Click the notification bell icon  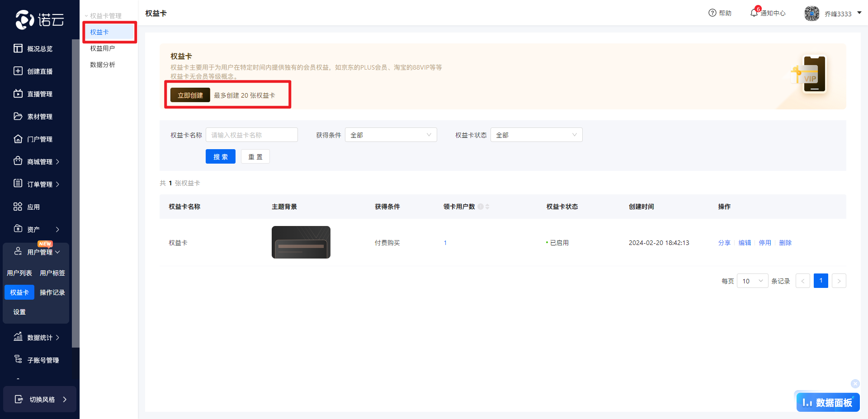coord(754,13)
